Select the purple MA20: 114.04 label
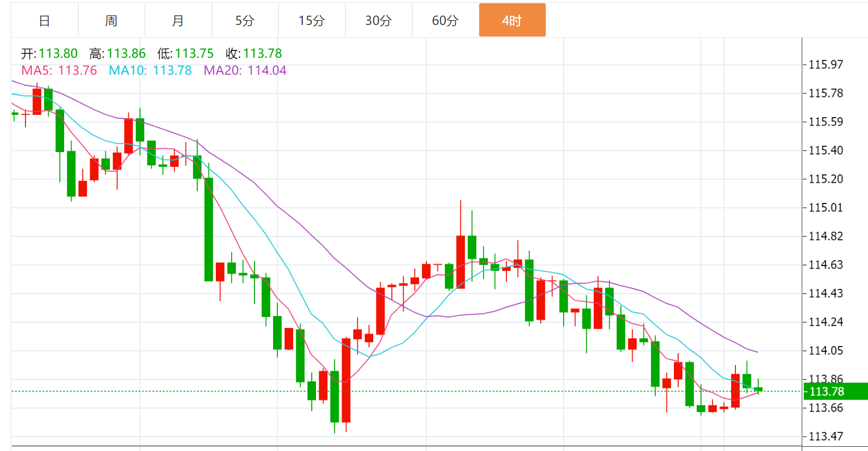Image resolution: width=868 pixels, height=451 pixels. click(245, 70)
